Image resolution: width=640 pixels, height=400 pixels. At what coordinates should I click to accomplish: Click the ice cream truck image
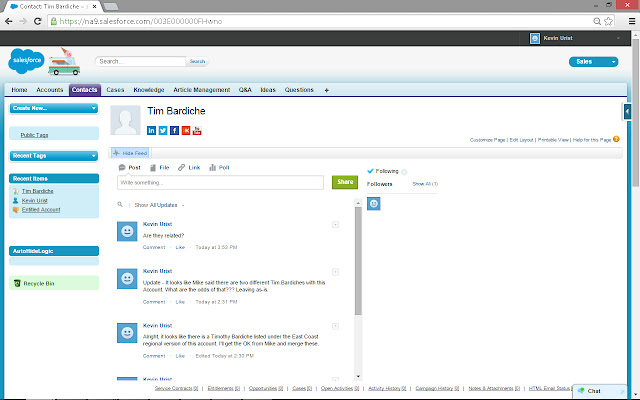(64, 62)
